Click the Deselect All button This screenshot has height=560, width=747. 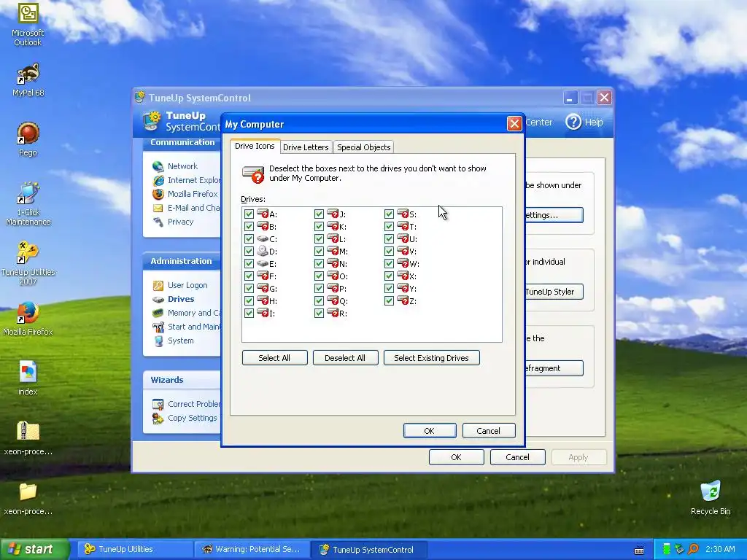345,357
